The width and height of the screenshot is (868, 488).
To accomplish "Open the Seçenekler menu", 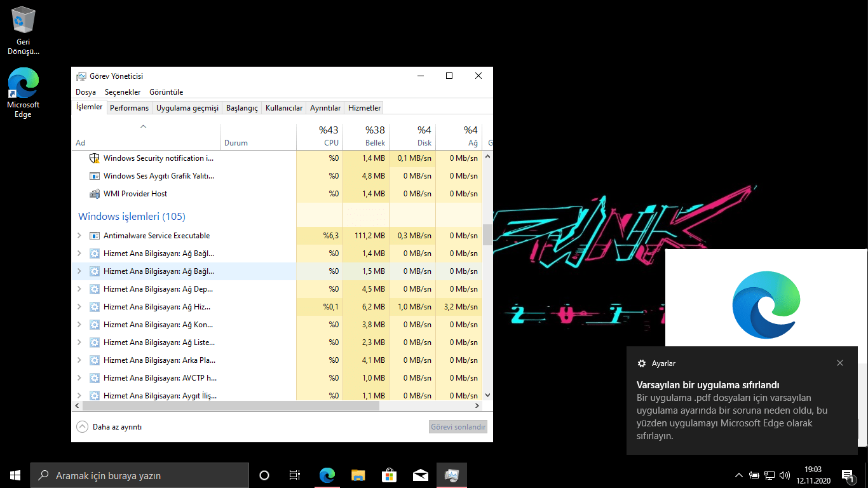I will click(123, 92).
